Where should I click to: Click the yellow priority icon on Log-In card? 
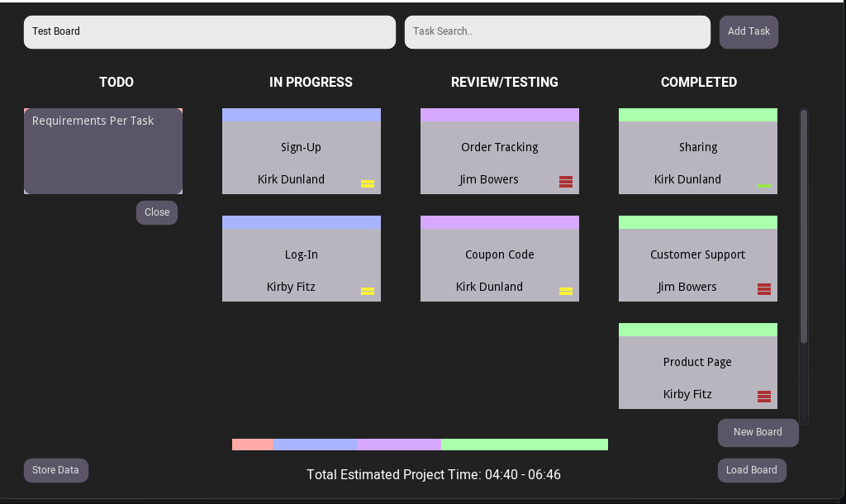pyautogui.click(x=368, y=291)
